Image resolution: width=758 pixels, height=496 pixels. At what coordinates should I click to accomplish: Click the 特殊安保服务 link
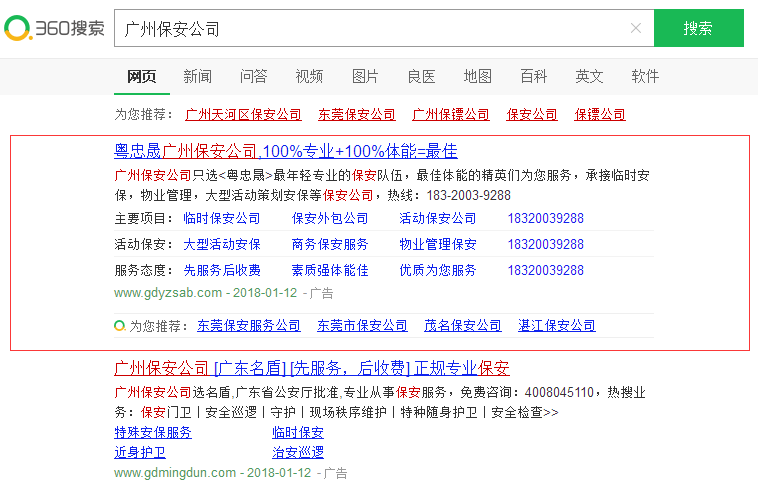[x=153, y=433]
